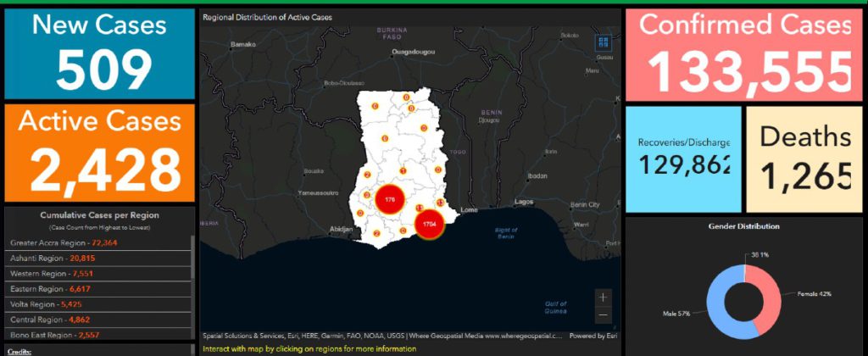Open the basemap gallery icon on the map
Viewport: 868px width, 356px height.
point(603,42)
